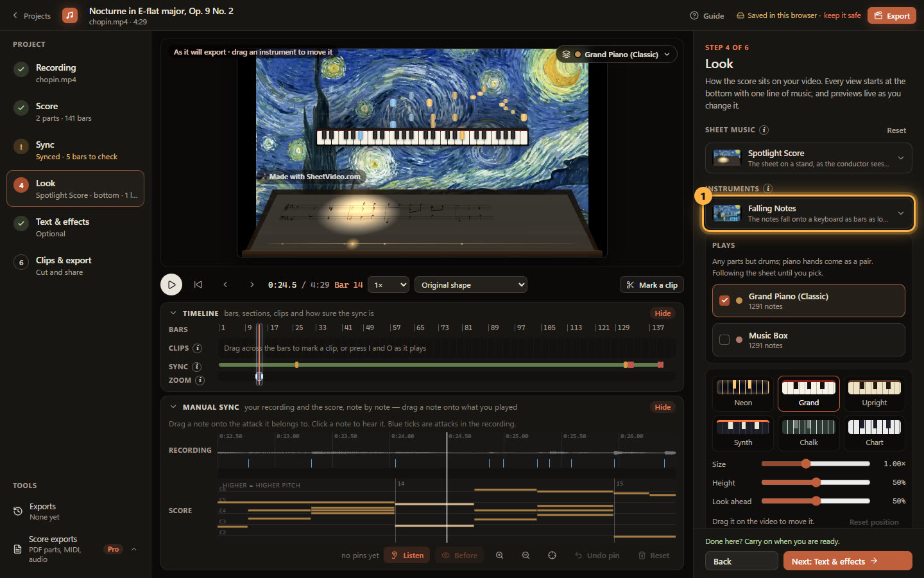Click the Export button

tap(892, 15)
